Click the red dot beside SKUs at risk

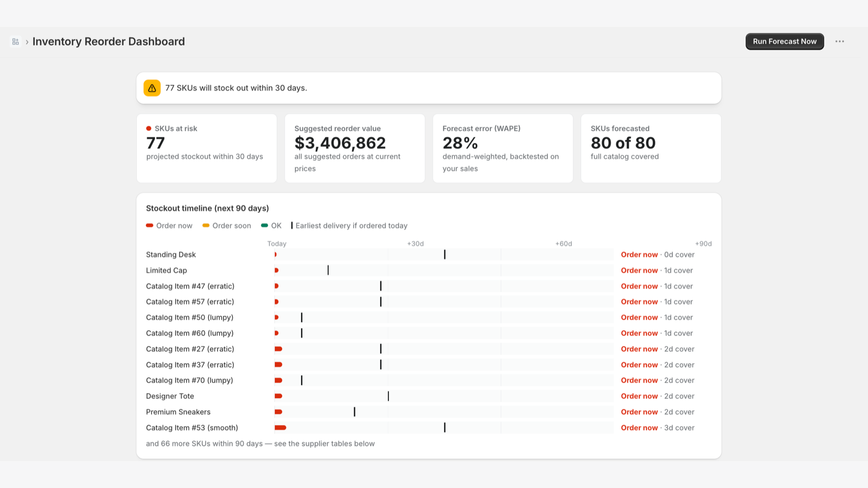tap(149, 129)
